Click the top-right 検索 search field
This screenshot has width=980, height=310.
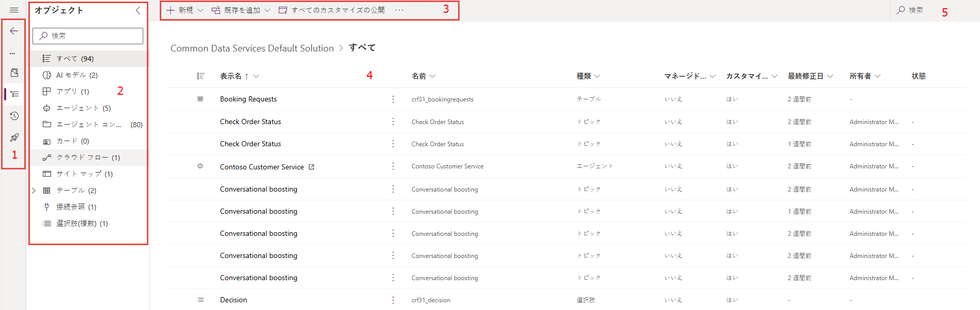[x=934, y=10]
